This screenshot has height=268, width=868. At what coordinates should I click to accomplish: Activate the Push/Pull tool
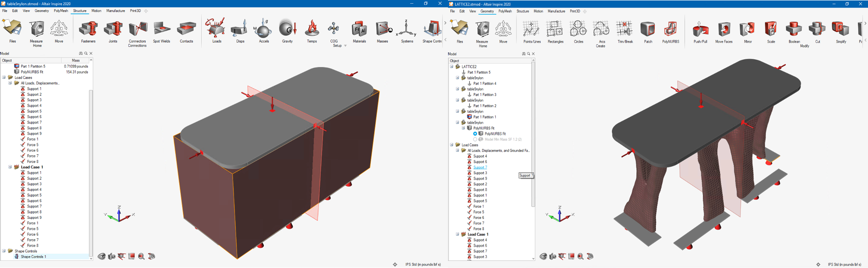[x=700, y=32]
